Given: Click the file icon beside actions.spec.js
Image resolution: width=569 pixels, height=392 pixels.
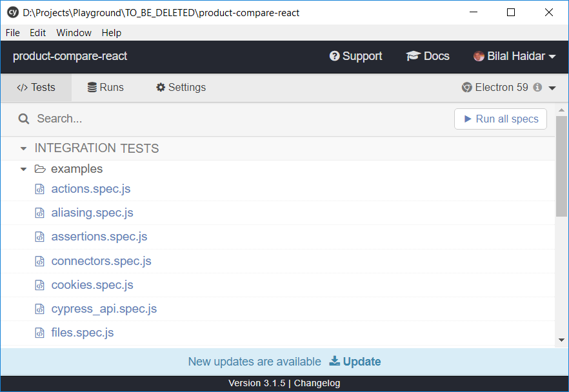Looking at the screenshot, I should pyautogui.click(x=40, y=189).
